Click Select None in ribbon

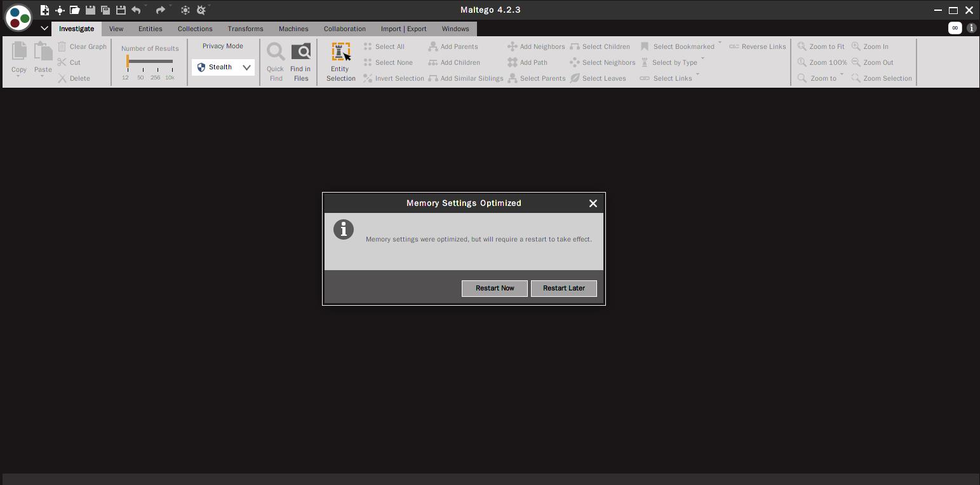[388, 62]
